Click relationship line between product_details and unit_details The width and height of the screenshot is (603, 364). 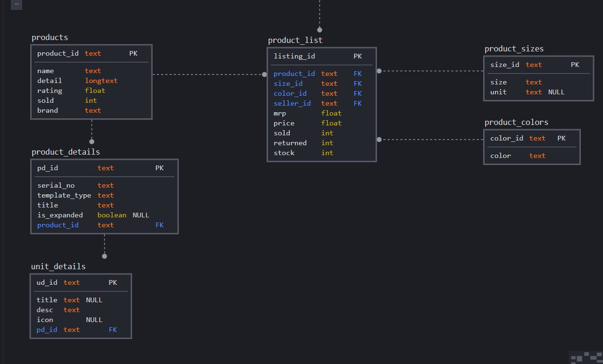(x=104, y=246)
